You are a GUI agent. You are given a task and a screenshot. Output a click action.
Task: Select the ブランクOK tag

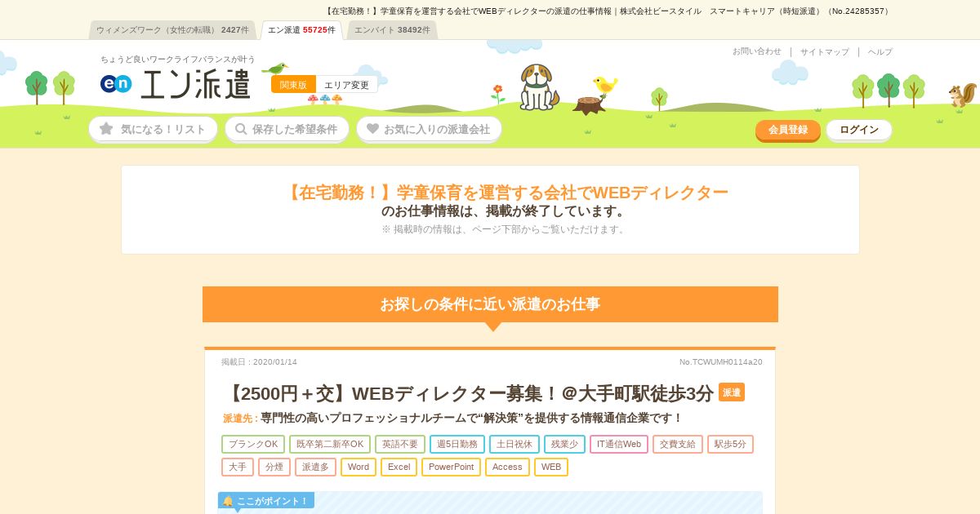pyautogui.click(x=253, y=445)
